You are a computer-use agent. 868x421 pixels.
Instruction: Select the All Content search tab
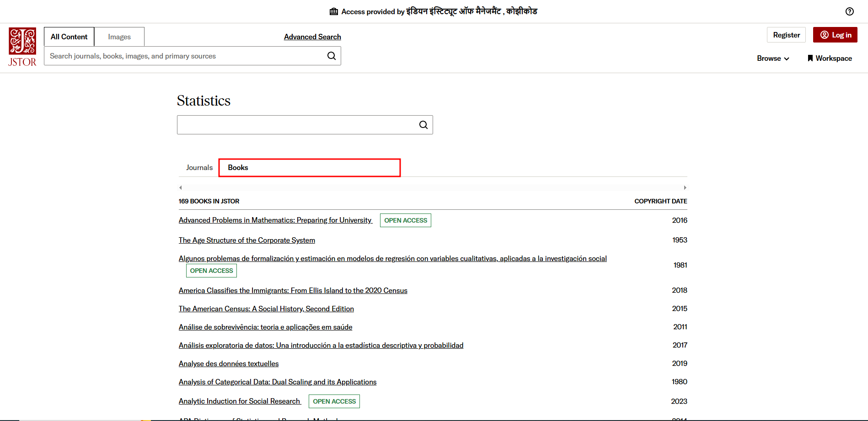tap(69, 37)
